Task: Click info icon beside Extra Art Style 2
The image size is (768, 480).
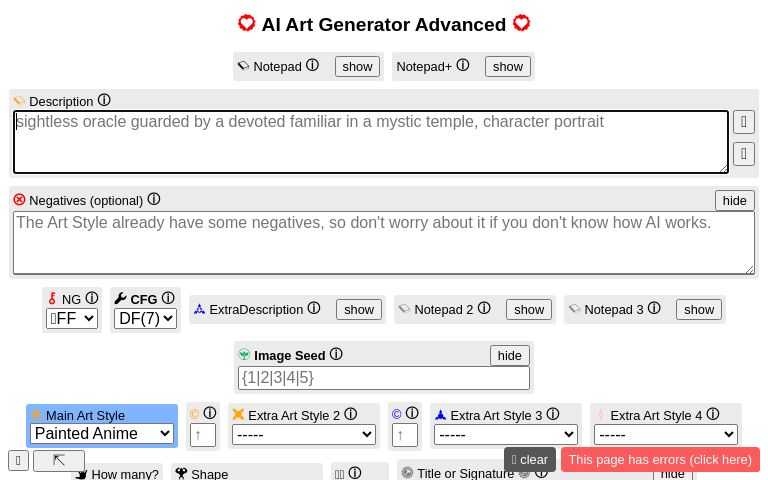Action: point(351,414)
